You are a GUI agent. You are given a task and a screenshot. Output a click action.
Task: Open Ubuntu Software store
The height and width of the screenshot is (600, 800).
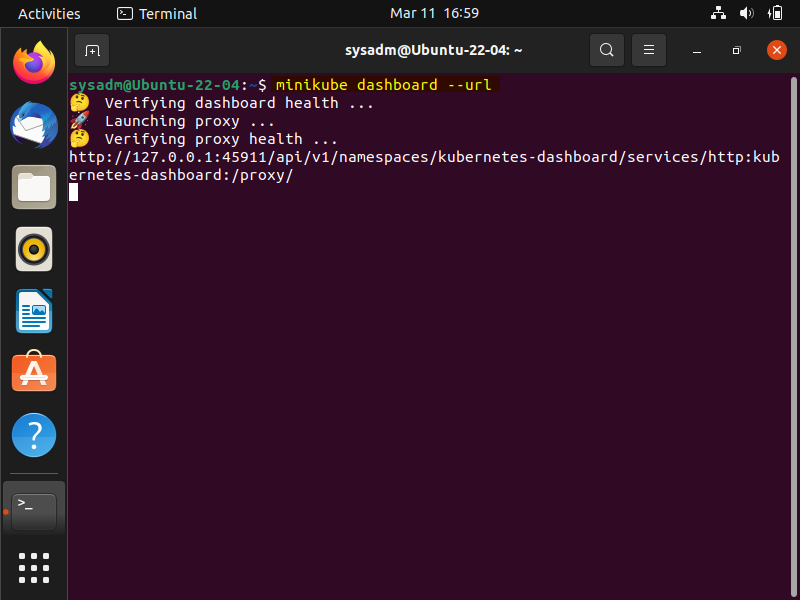coord(34,371)
